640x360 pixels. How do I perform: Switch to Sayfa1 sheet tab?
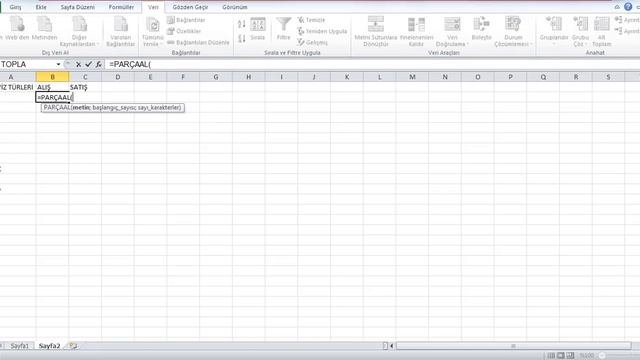pos(19,346)
